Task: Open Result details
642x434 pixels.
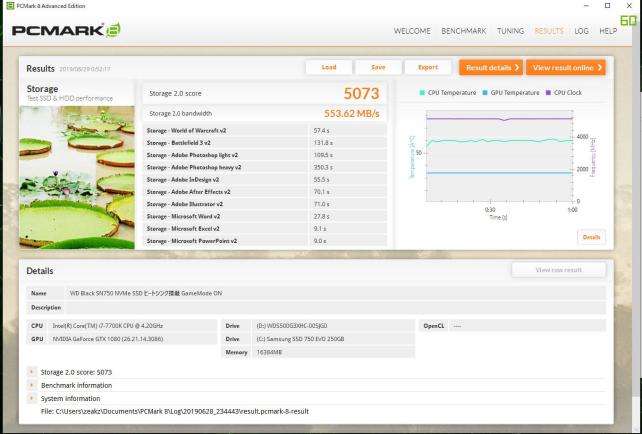Action: point(491,68)
